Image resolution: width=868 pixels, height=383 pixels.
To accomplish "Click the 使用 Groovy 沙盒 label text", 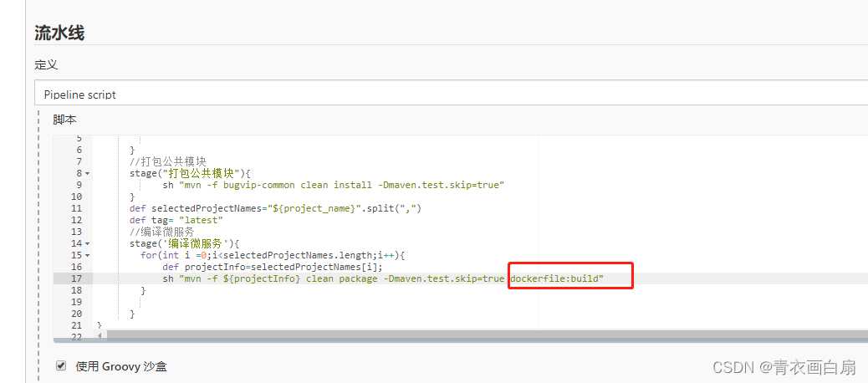I will (121, 365).
